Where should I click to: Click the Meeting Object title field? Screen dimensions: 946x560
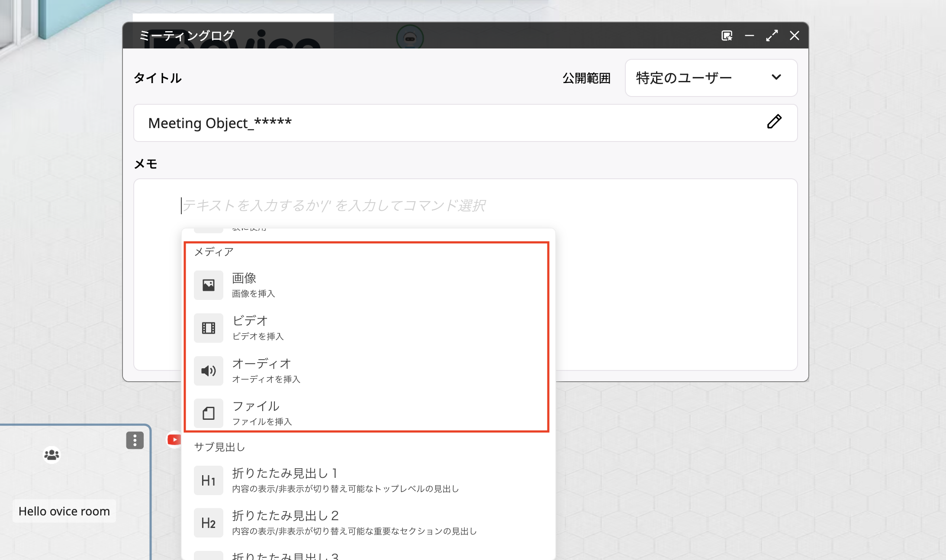(x=465, y=123)
